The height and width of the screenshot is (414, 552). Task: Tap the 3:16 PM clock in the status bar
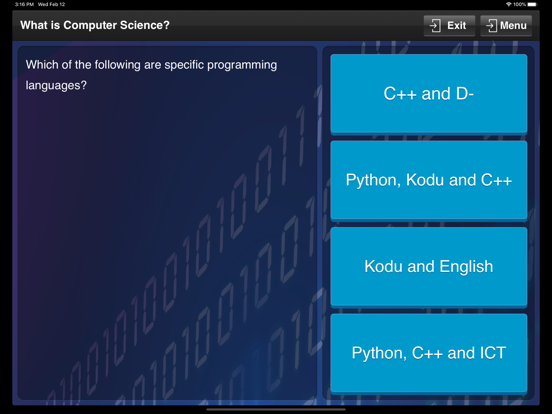(x=24, y=4)
